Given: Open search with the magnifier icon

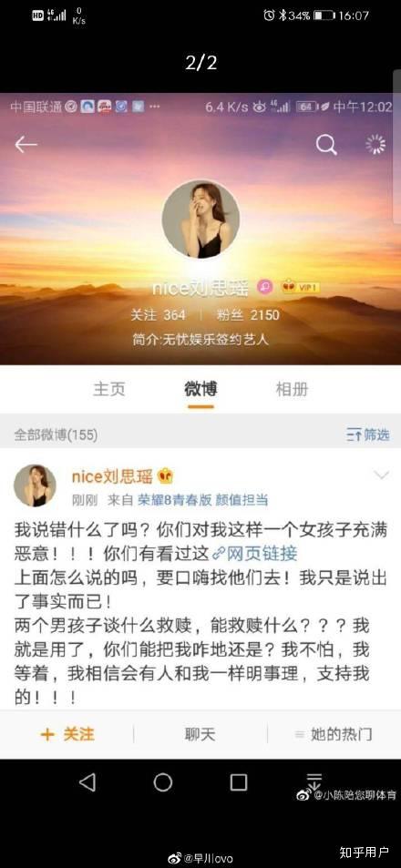Looking at the screenshot, I should (x=326, y=145).
